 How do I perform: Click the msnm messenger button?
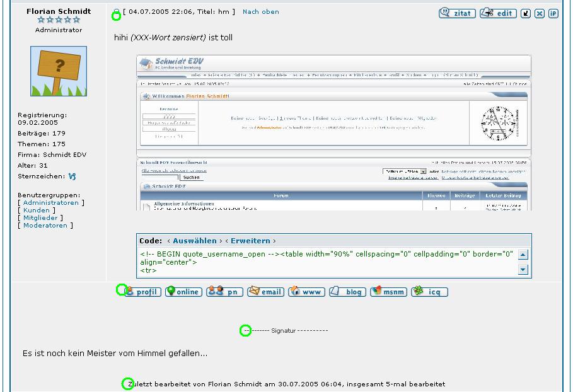[388, 292]
